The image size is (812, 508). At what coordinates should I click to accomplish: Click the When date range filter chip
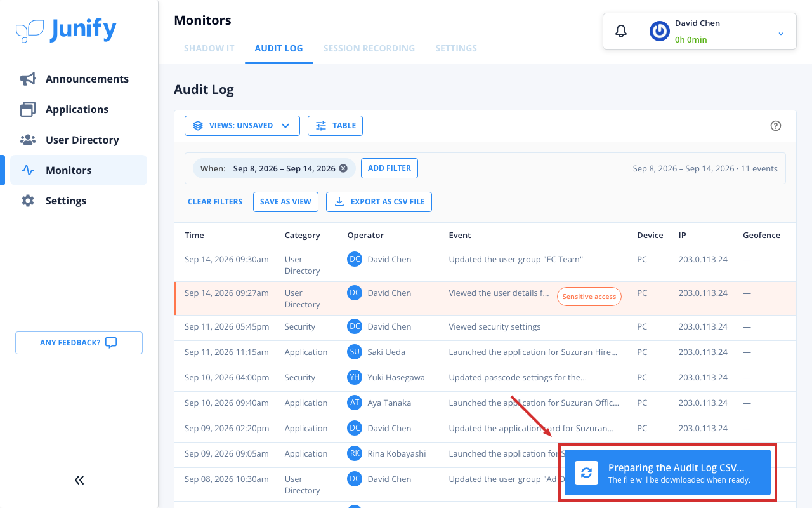coord(274,168)
